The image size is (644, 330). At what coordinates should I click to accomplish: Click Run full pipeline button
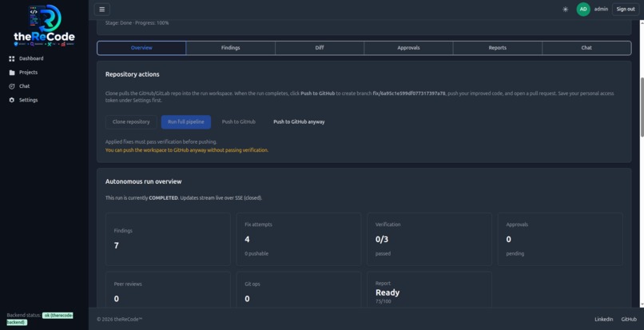click(186, 122)
